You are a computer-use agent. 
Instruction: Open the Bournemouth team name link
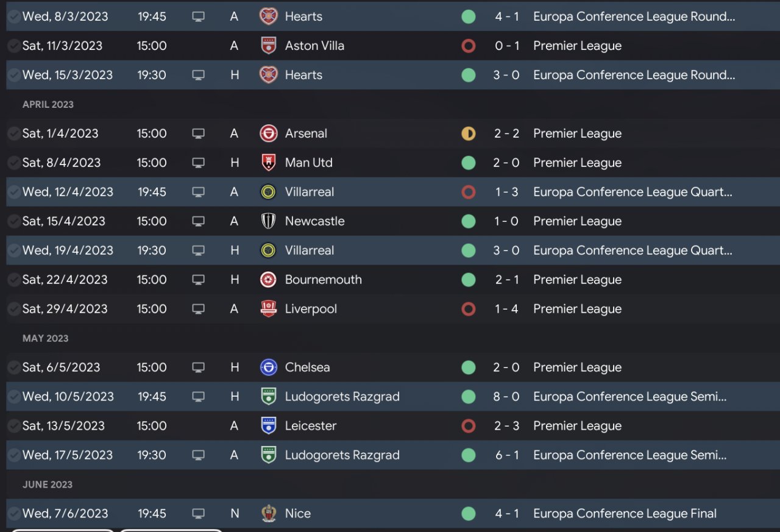pos(323,280)
